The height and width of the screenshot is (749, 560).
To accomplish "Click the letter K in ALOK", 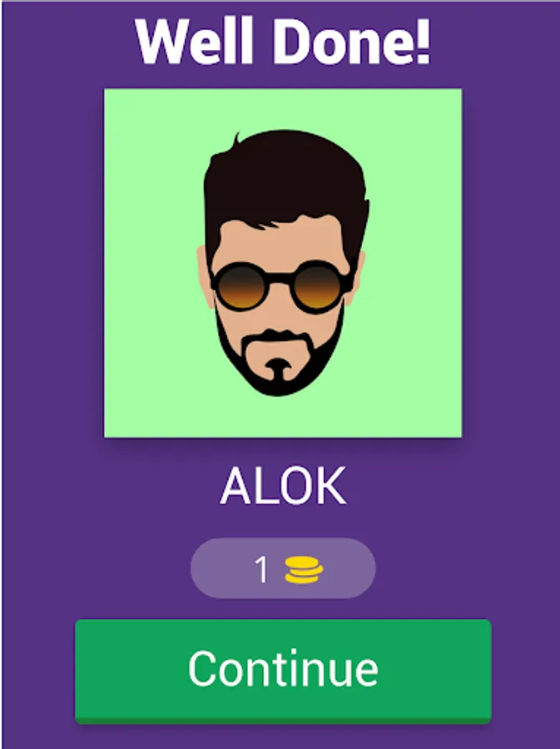I will point(332,486).
